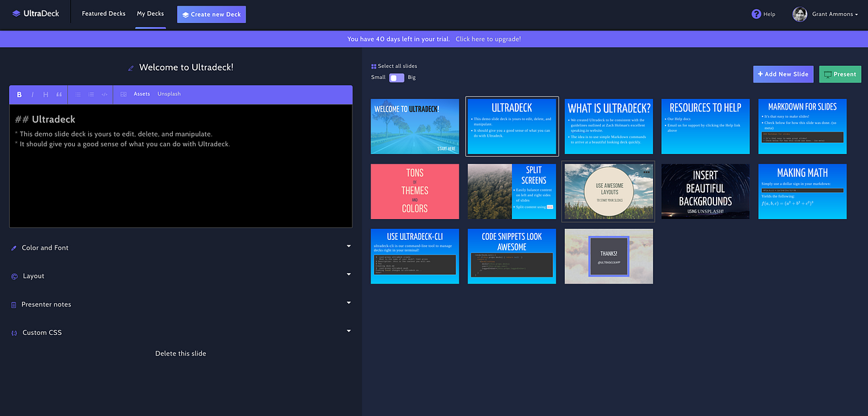Select all slides
868x416 pixels.
pyautogui.click(x=394, y=66)
